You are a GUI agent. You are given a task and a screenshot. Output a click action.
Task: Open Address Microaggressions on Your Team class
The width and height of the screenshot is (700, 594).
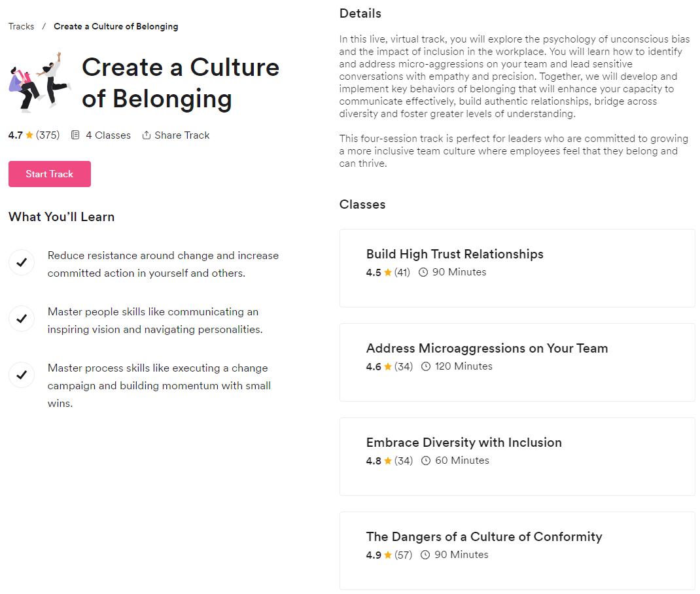[487, 349]
